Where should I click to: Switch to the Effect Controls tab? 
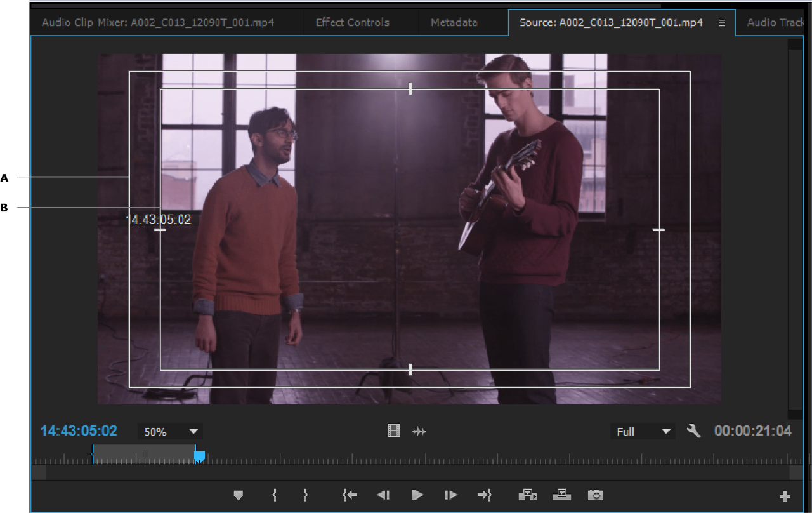[353, 23]
